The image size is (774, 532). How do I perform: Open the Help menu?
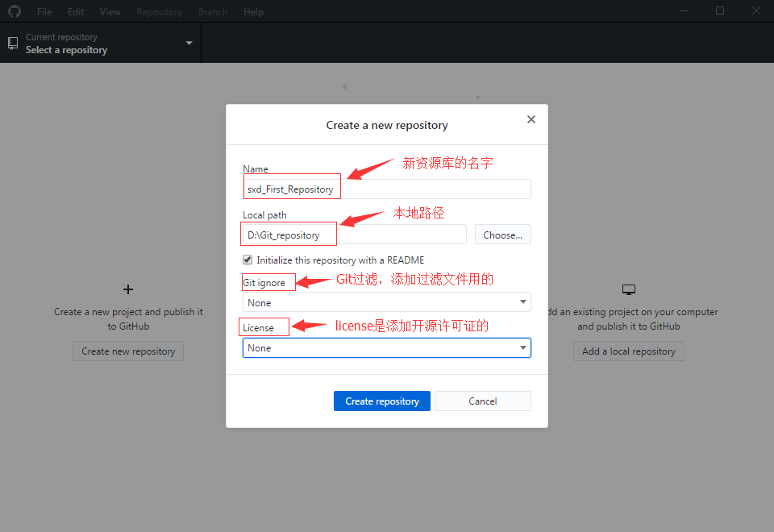pyautogui.click(x=253, y=12)
